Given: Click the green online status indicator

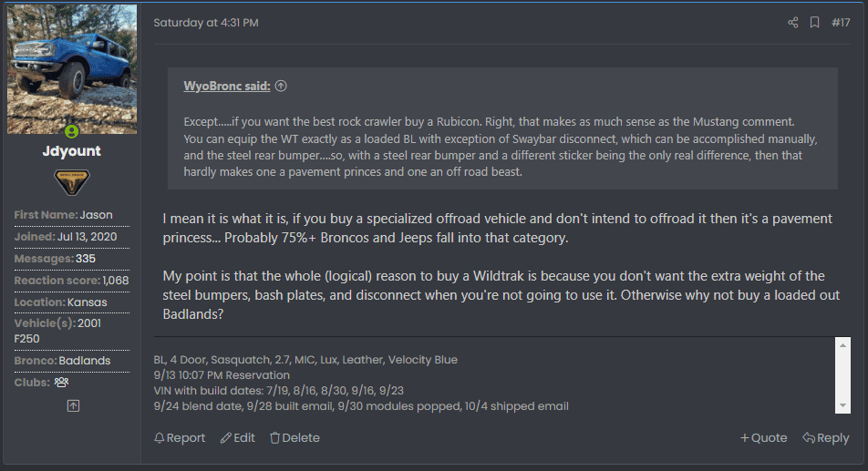Looking at the screenshot, I should point(71,131).
